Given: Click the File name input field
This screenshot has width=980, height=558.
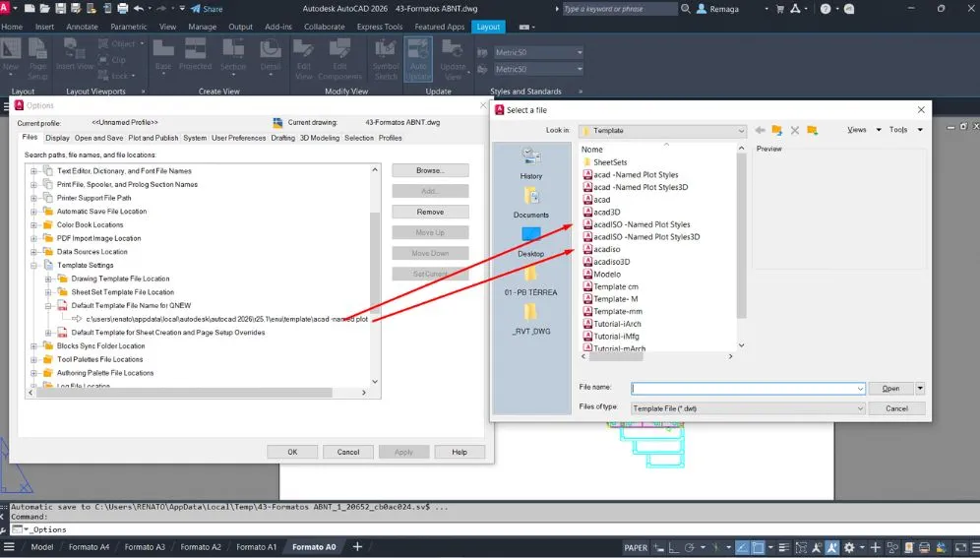Looking at the screenshot, I should [x=748, y=389].
